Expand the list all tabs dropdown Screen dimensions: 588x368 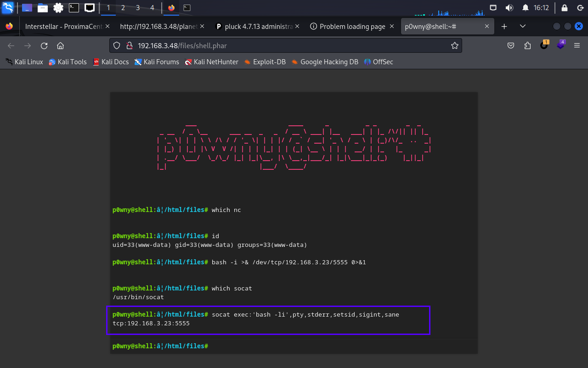point(522,27)
